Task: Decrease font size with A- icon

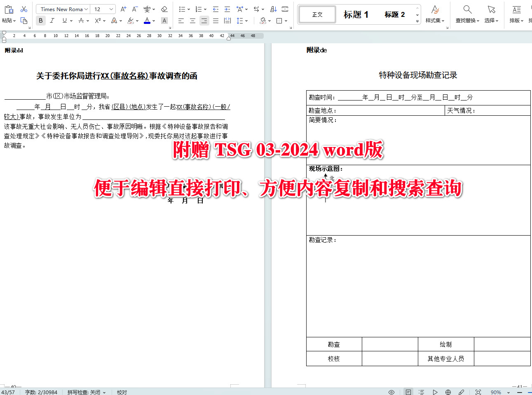Action: (x=135, y=9)
